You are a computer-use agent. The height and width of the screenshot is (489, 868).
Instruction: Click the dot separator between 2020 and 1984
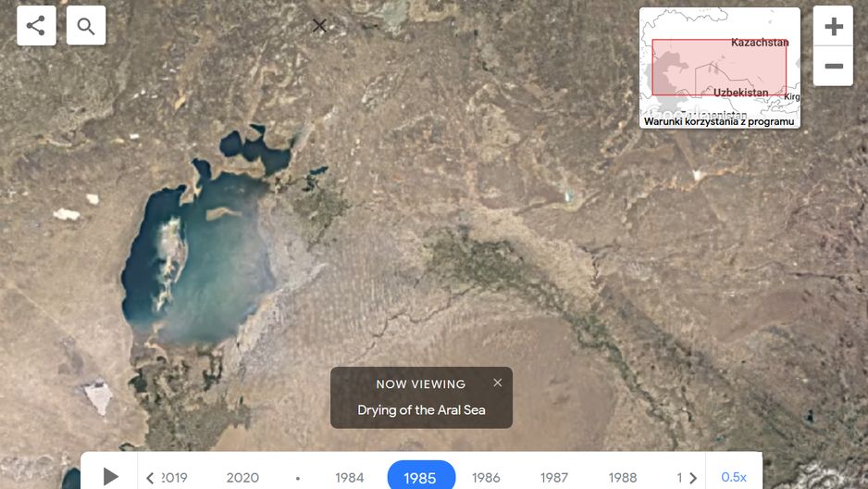298,478
